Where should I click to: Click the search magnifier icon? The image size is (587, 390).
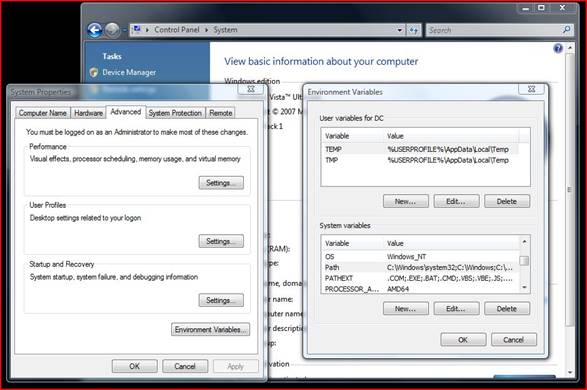coord(566,30)
